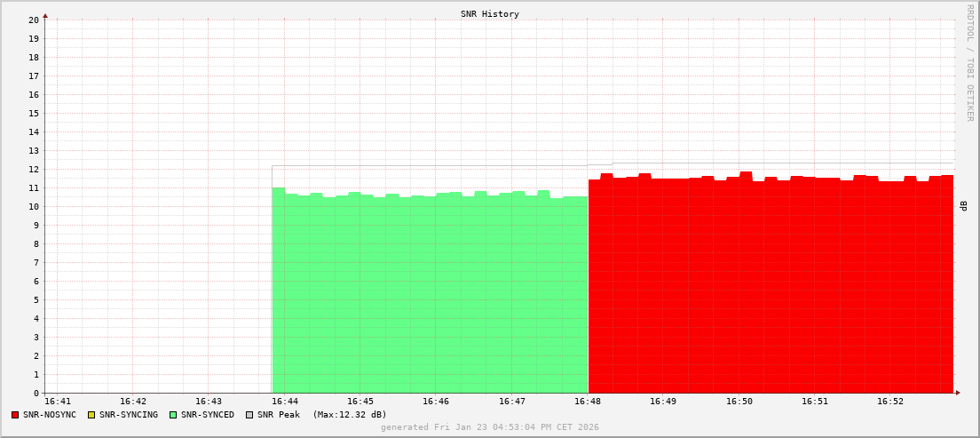Select the SNR-SYNCED legend label
This screenshot has width=980, height=438.
tap(208, 415)
